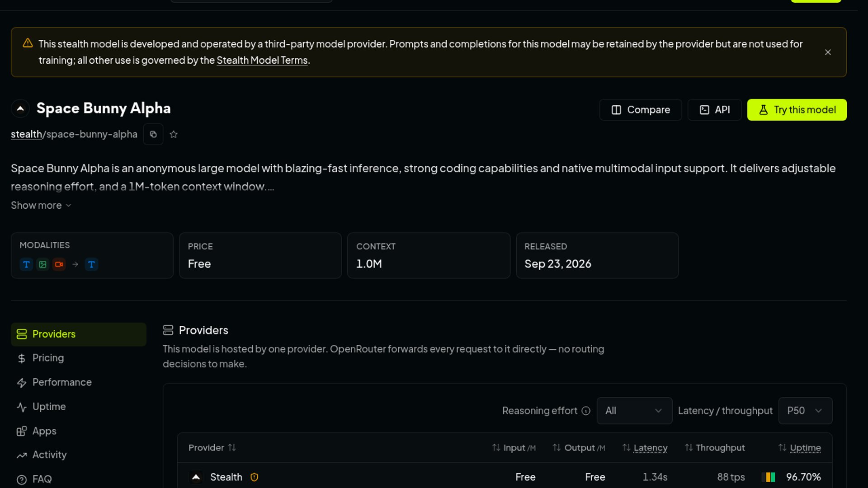868x488 pixels.
Task: Open the Stealth Model Terms link
Action: point(262,60)
